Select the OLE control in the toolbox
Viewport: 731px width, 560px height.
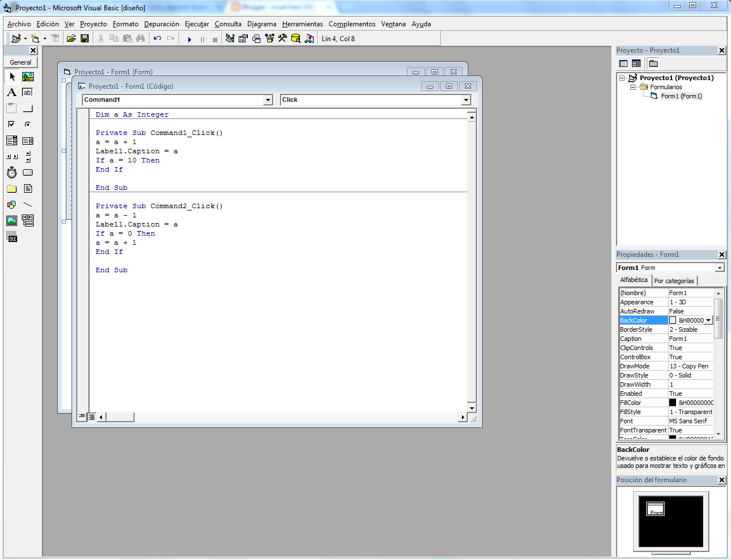click(11, 236)
